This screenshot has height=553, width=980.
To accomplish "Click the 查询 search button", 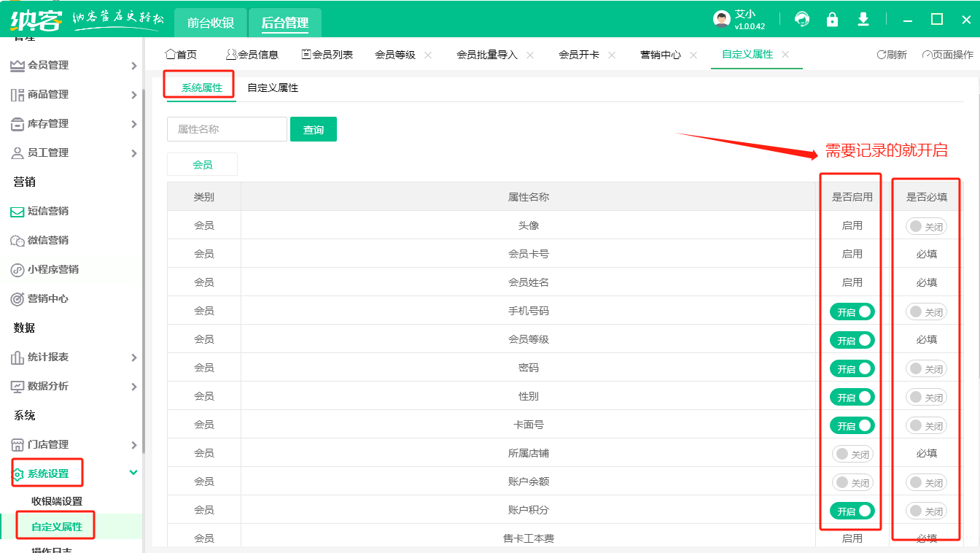I will point(314,130).
